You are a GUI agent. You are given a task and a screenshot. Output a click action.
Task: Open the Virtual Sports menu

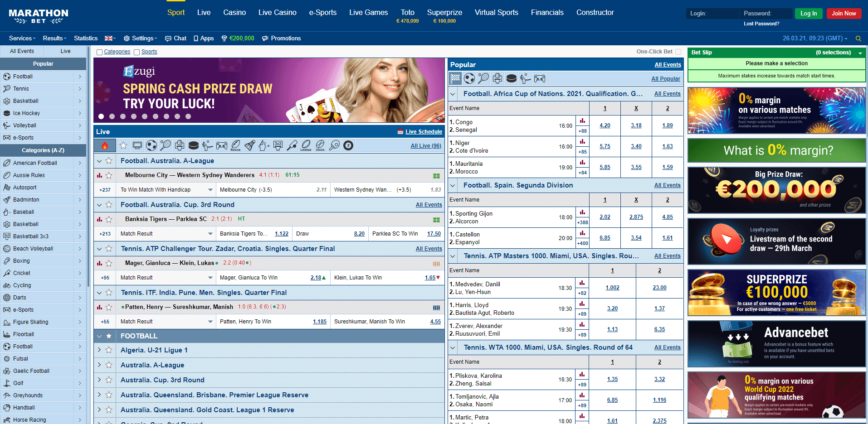click(496, 12)
